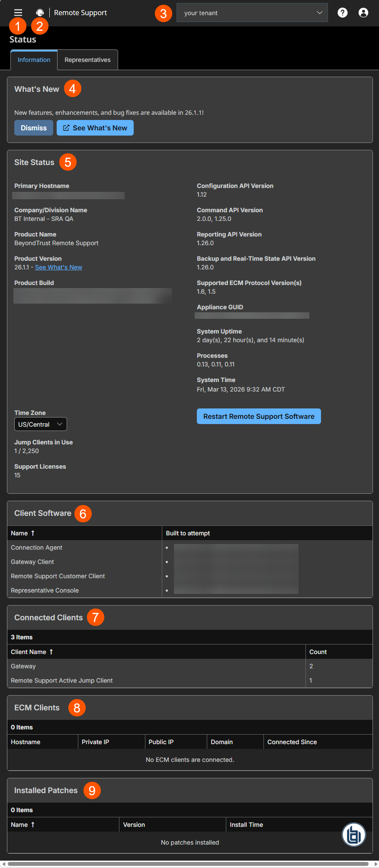Sort Connected Clients by Client Name arrow
Viewport: 379px width, 868px height.
click(x=51, y=652)
